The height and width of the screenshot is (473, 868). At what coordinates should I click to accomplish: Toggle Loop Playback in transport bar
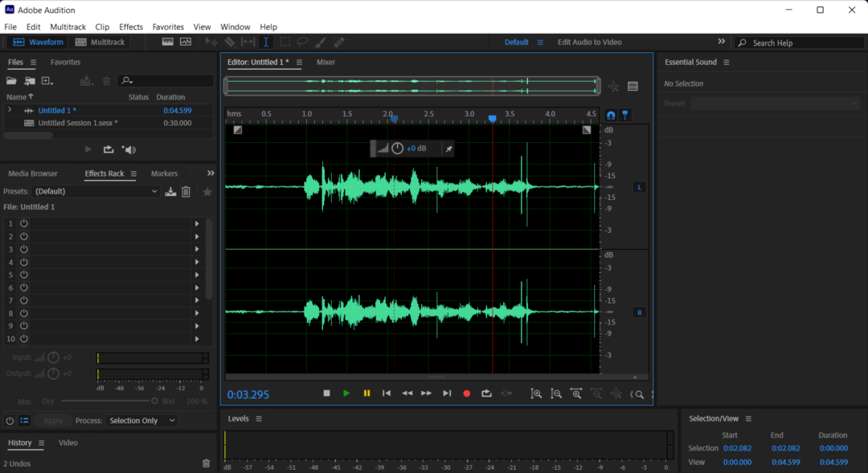click(x=486, y=393)
